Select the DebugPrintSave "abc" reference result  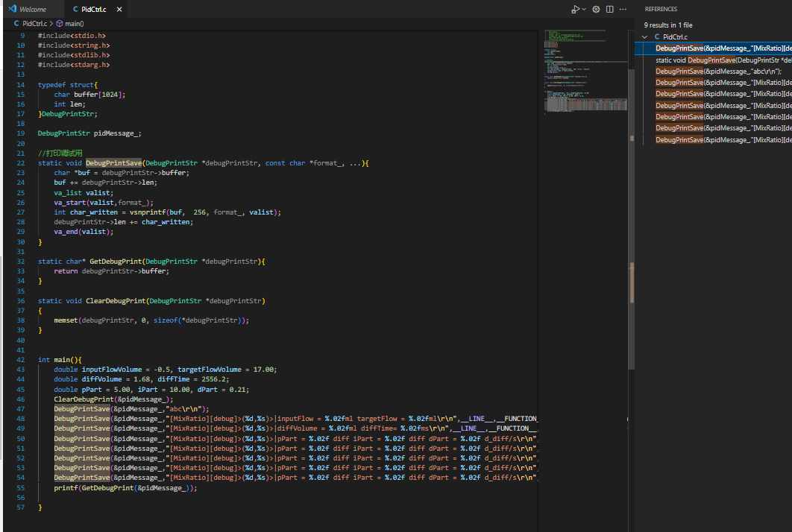[701, 71]
